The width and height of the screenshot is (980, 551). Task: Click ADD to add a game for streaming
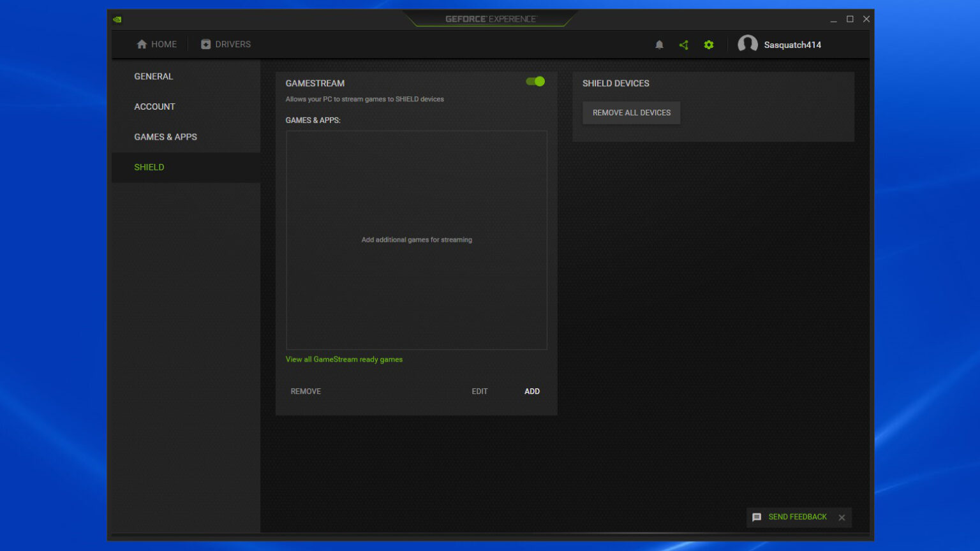(x=531, y=391)
